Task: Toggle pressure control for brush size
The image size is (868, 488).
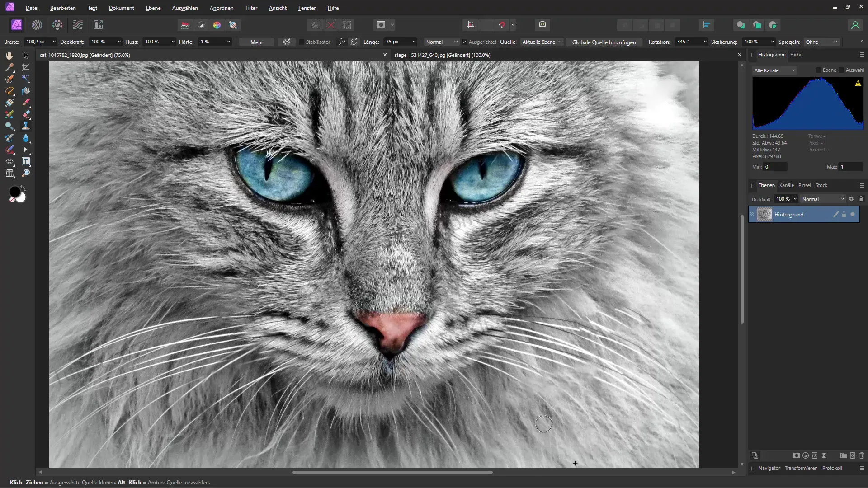Action: pyautogui.click(x=287, y=42)
